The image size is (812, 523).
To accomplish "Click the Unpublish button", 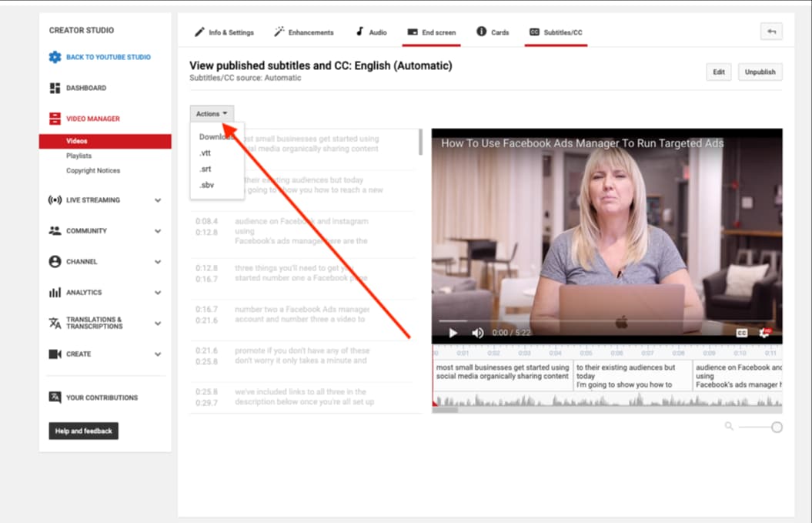I will point(760,72).
